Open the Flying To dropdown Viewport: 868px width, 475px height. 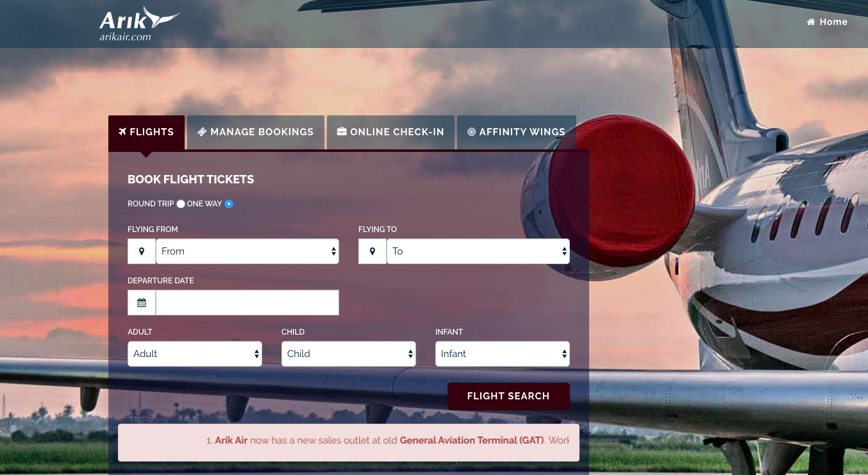478,251
